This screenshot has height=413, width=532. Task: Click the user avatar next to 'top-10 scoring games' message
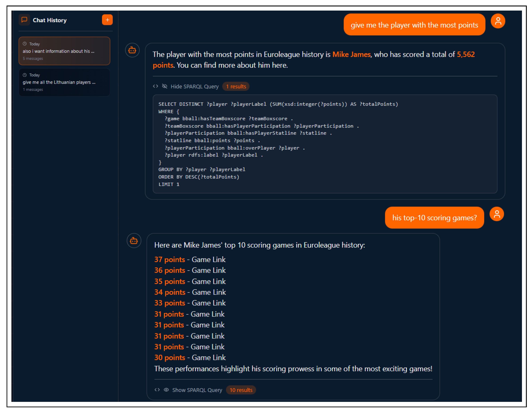497,214
